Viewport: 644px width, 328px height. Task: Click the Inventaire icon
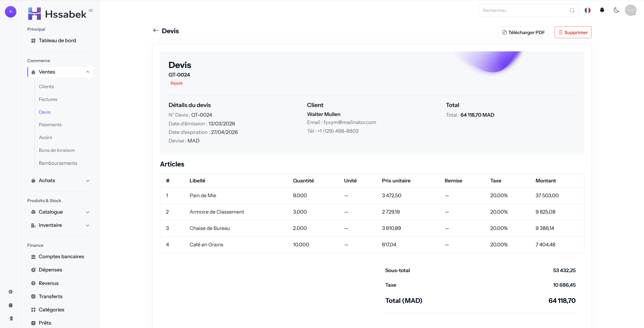point(33,225)
